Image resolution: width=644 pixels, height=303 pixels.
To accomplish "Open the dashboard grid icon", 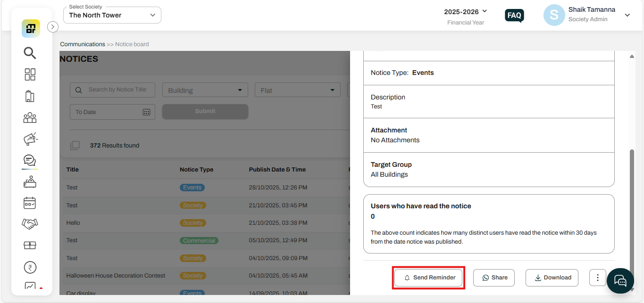I will coord(30,74).
